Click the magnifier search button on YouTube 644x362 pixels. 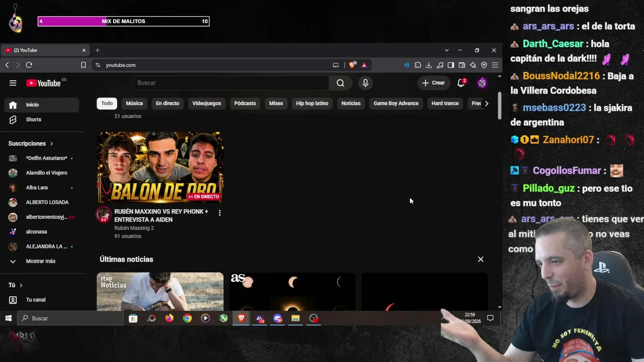(x=341, y=83)
